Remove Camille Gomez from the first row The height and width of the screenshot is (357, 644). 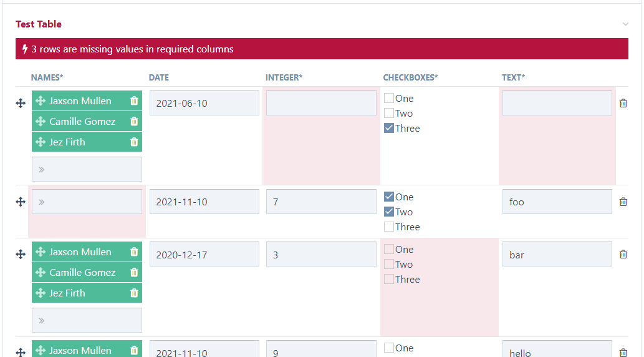click(134, 121)
